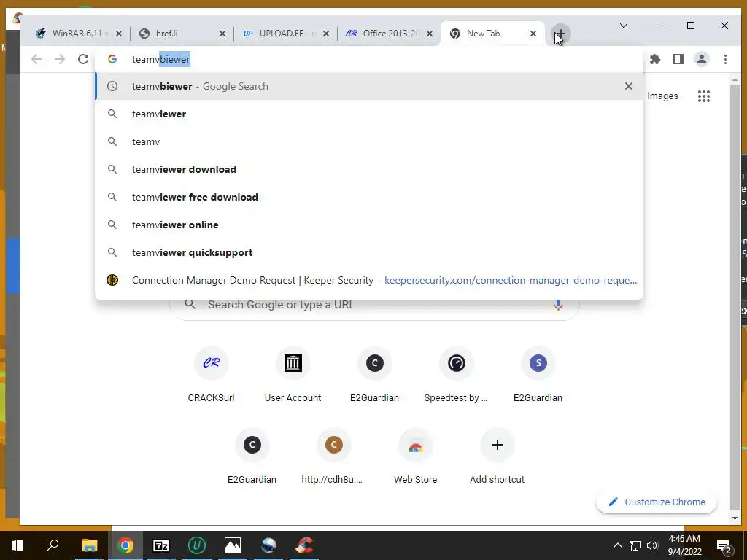Click the Google logo in address bar
The width and height of the screenshot is (747, 560).
112,59
